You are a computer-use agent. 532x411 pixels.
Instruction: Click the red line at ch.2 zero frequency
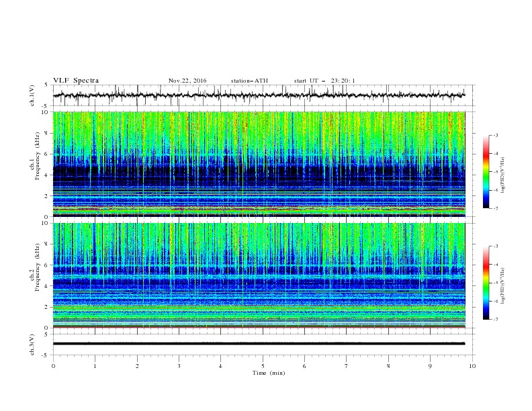[259, 327]
